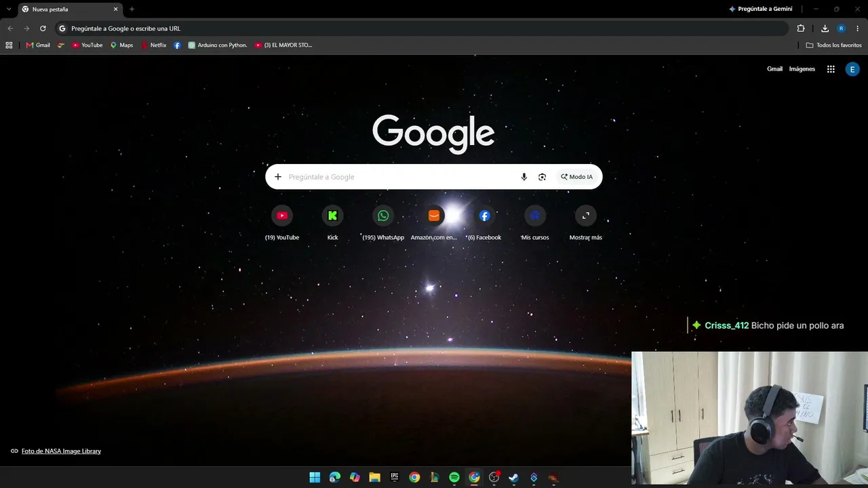
Task: Click the browser back arrow
Action: coord(10,28)
